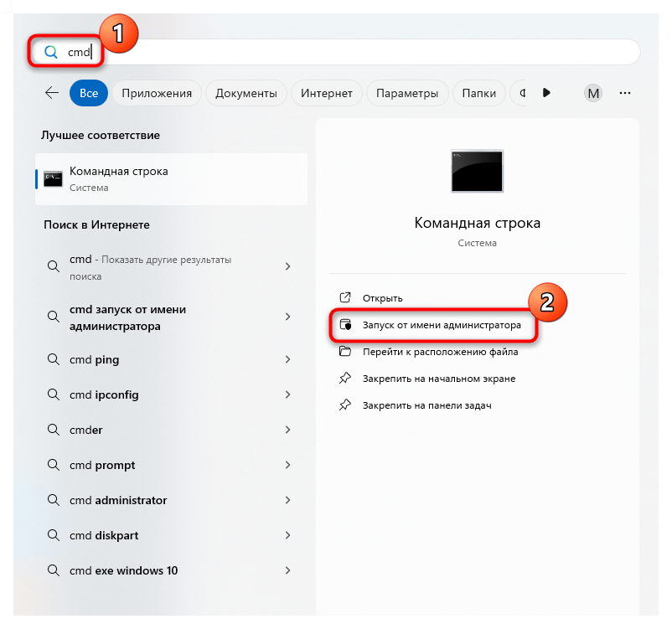Click the shield icon for run as administrator
The width and height of the screenshot is (672, 629).
(345, 324)
